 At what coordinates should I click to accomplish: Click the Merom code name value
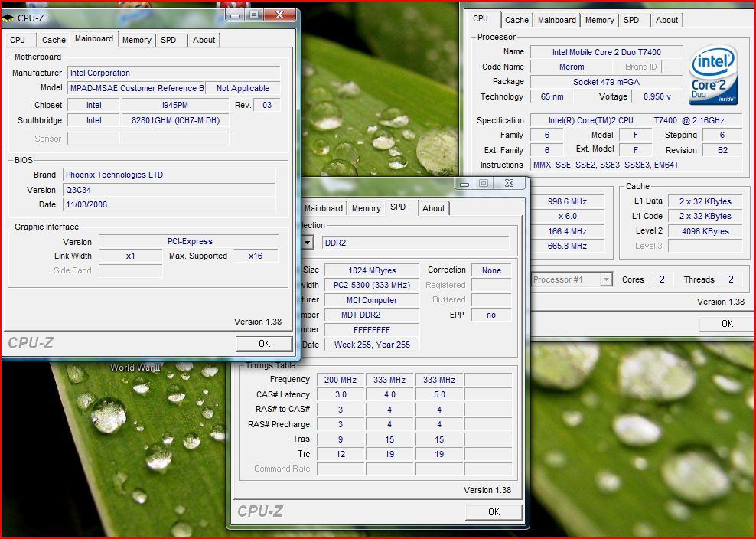(572, 67)
